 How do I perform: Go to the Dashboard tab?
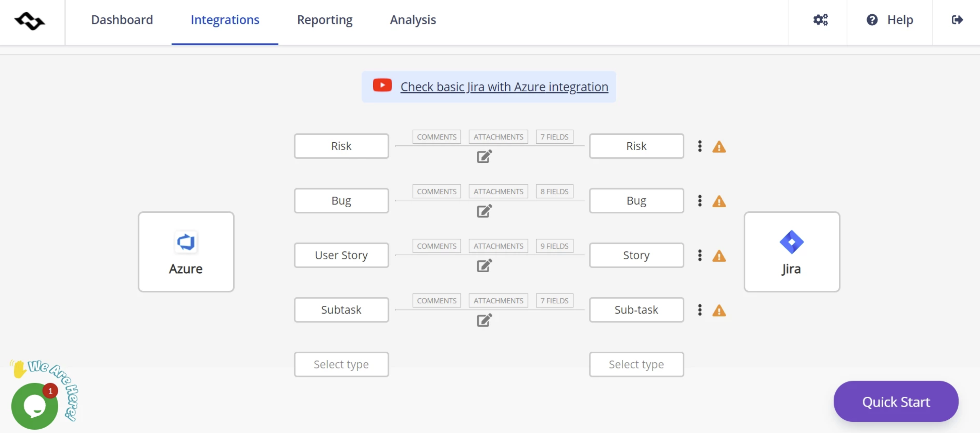coord(122,20)
